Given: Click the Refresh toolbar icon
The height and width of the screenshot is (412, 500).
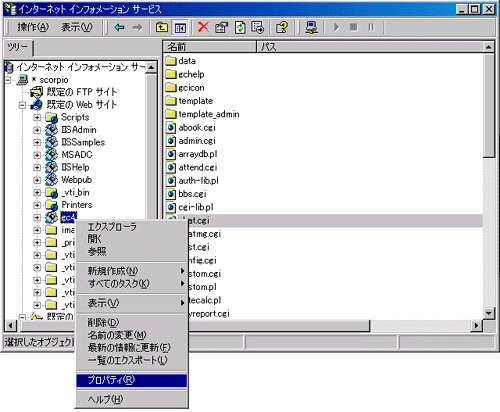Looking at the screenshot, I should (x=240, y=27).
